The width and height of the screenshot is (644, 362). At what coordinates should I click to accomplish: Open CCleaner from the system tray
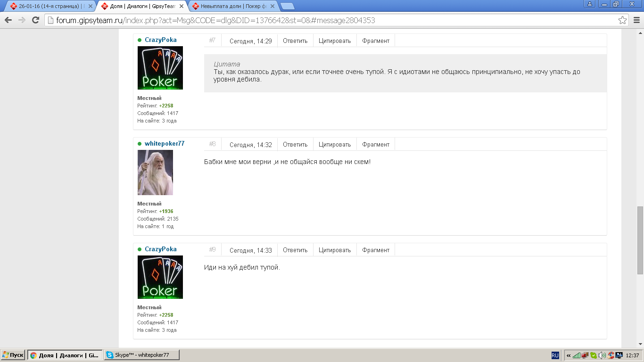(x=610, y=355)
